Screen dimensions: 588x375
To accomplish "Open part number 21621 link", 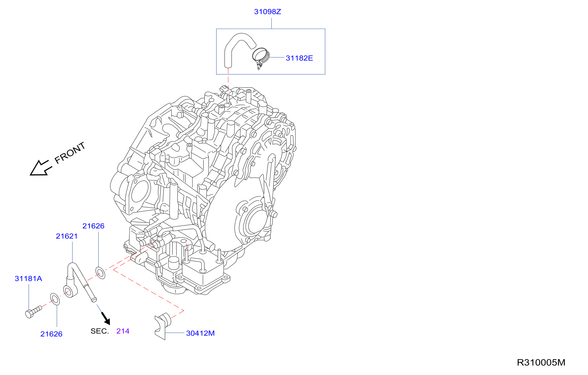I will [x=67, y=236].
